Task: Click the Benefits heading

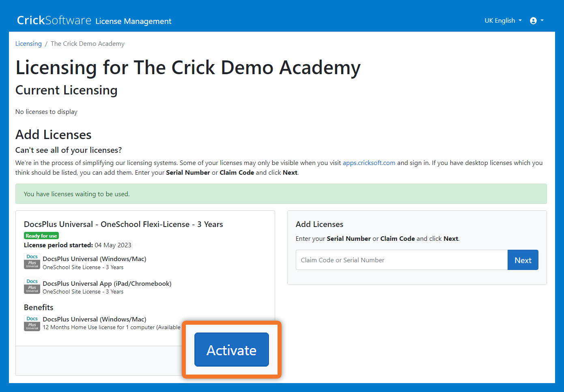Action: tap(39, 308)
